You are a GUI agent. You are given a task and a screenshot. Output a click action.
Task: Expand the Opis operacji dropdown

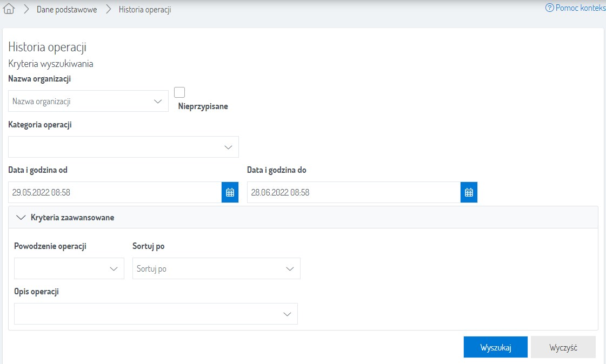point(156,314)
